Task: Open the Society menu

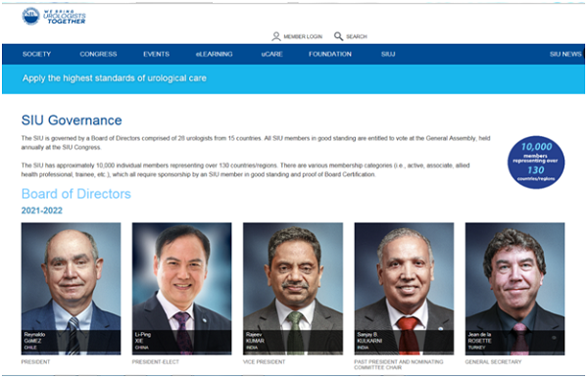Action: pyautogui.click(x=37, y=54)
